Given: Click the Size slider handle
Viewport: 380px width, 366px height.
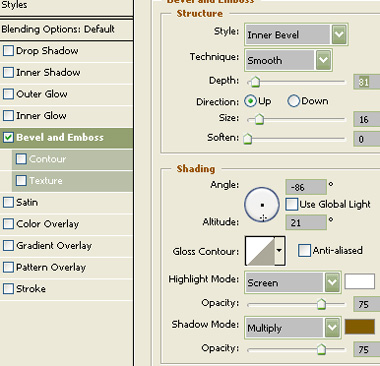Looking at the screenshot, I should 259,119.
